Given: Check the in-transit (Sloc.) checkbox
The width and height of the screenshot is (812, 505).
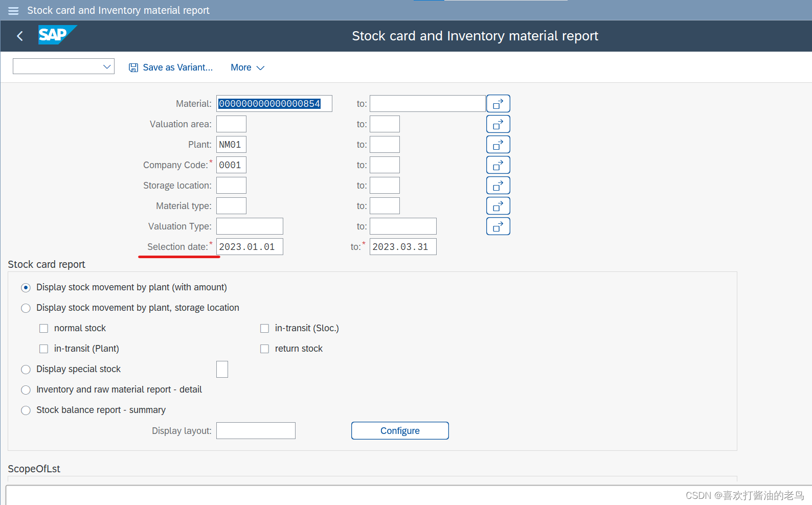Looking at the screenshot, I should coord(264,329).
